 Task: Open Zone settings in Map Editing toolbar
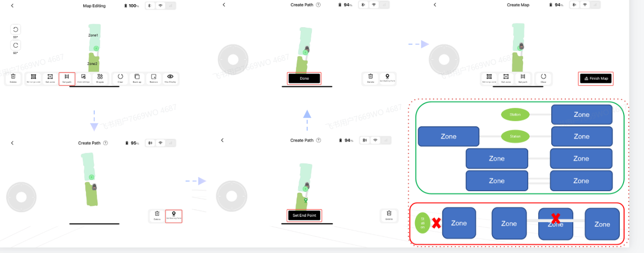[x=83, y=79]
